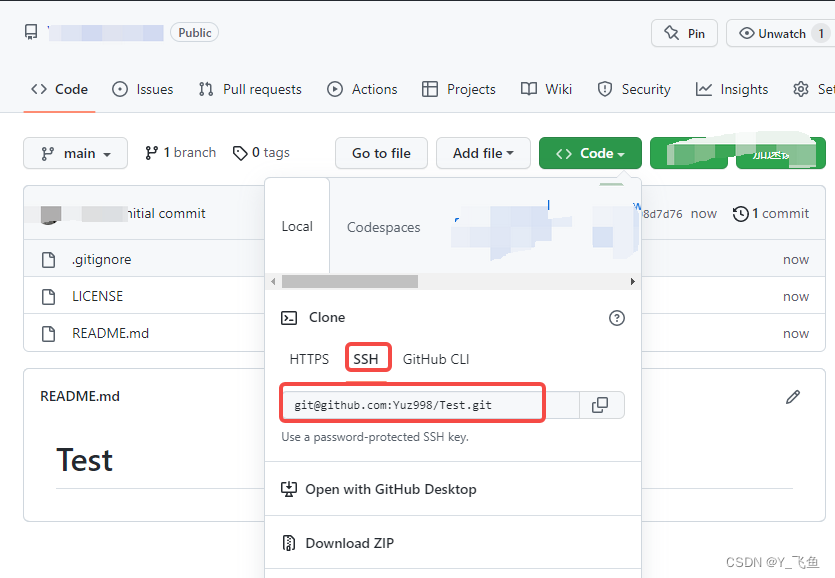The image size is (835, 578).
Task: Click the SSH clone URL field
Action: point(431,405)
